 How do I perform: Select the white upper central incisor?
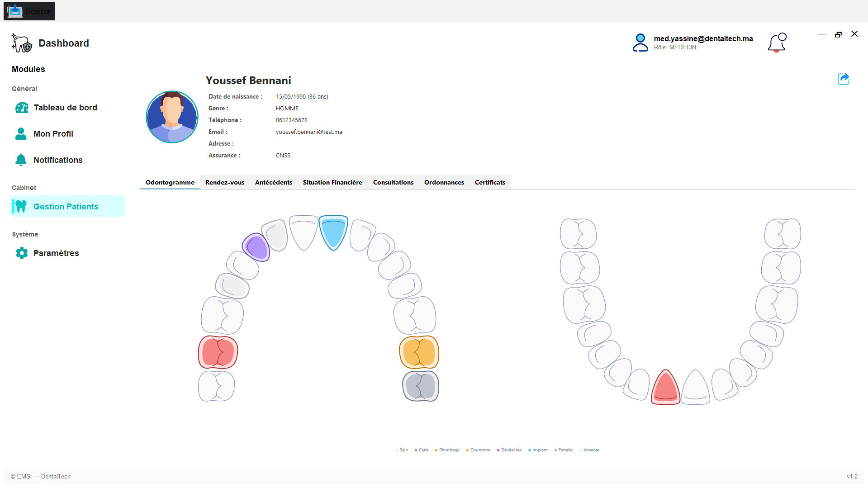(x=304, y=232)
